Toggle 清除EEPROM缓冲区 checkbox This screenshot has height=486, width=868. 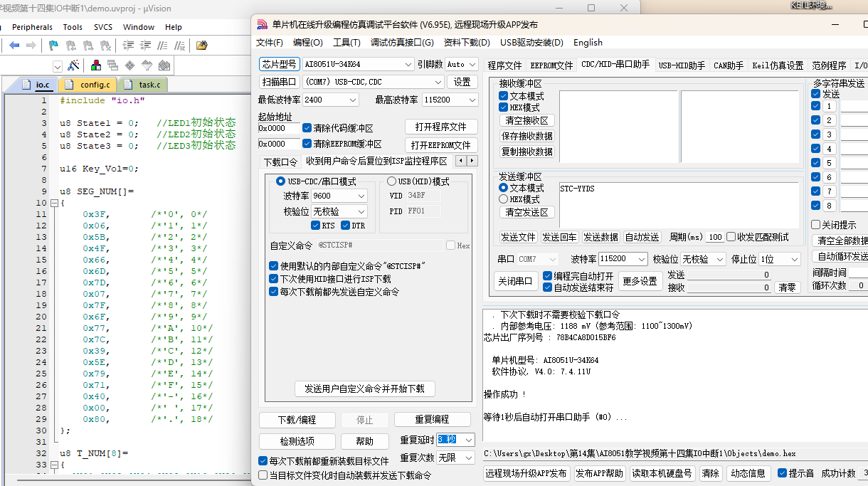pyautogui.click(x=307, y=144)
